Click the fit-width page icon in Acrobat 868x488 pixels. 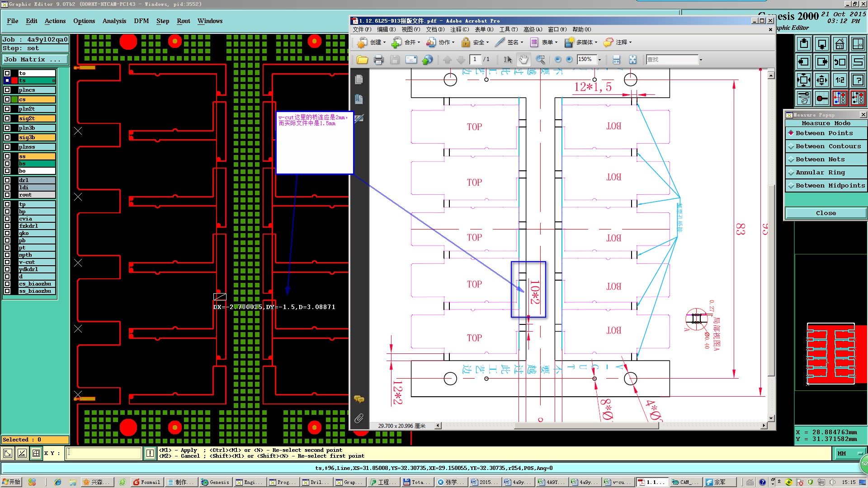coord(616,60)
